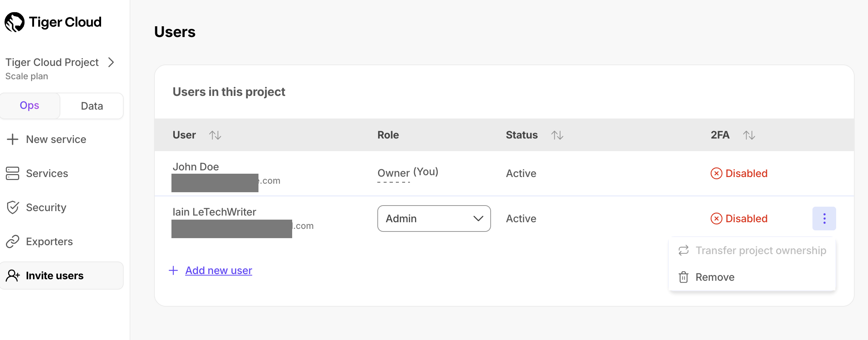Viewport: 868px width, 340px height.
Task: Open the Exporters page
Action: [x=49, y=241]
